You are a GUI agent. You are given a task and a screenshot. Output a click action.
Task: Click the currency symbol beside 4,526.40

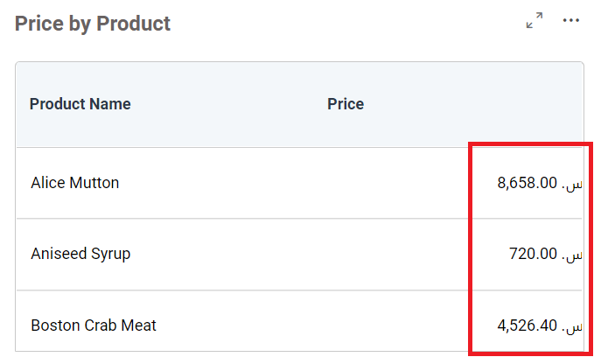coord(573,326)
